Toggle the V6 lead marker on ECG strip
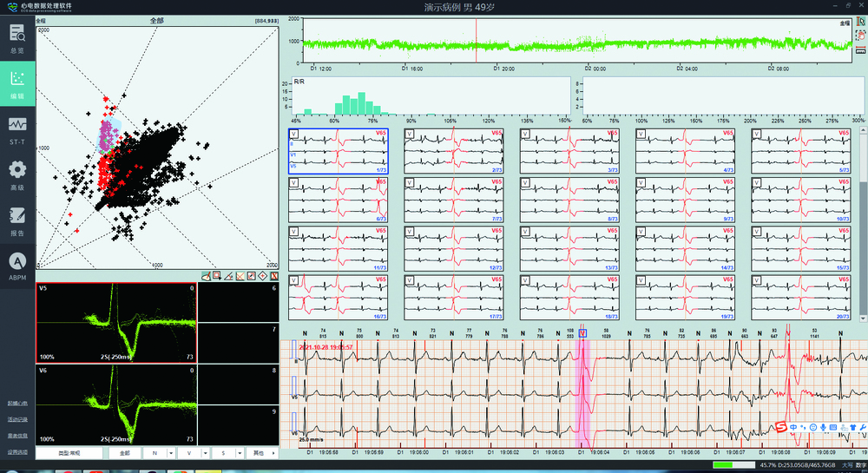The width and height of the screenshot is (868, 473). pyautogui.click(x=293, y=431)
